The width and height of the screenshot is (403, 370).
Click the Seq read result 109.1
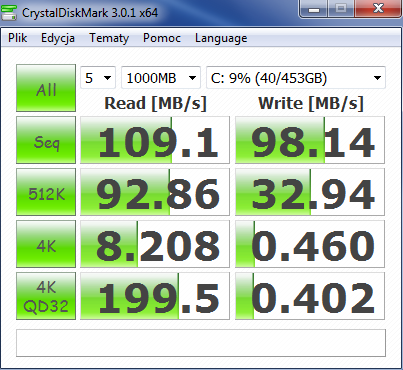click(155, 140)
